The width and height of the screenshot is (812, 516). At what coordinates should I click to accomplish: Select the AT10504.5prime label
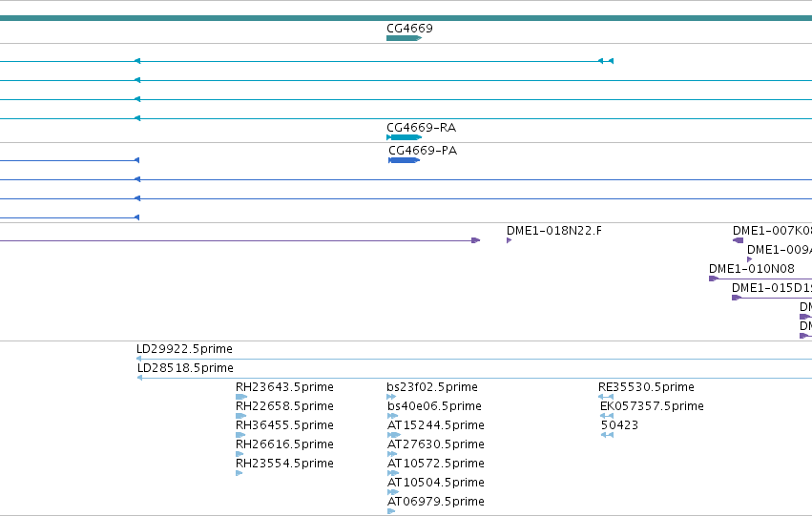[436, 483]
